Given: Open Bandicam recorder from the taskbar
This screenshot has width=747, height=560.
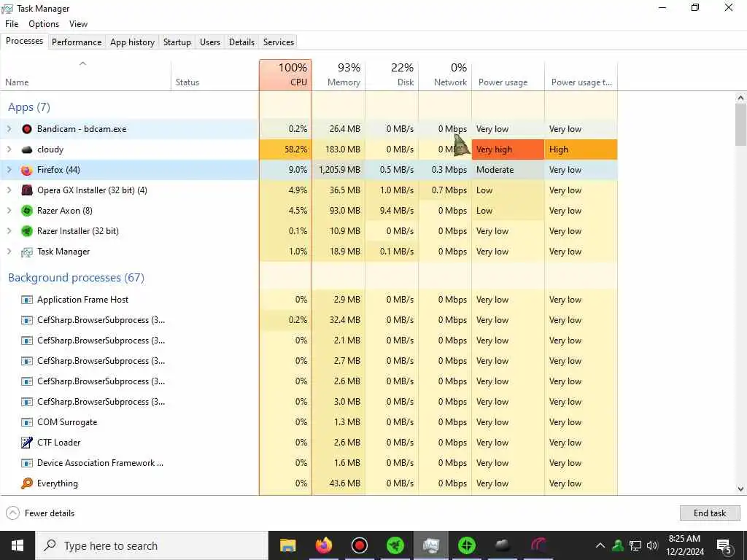Looking at the screenshot, I should (x=359, y=545).
